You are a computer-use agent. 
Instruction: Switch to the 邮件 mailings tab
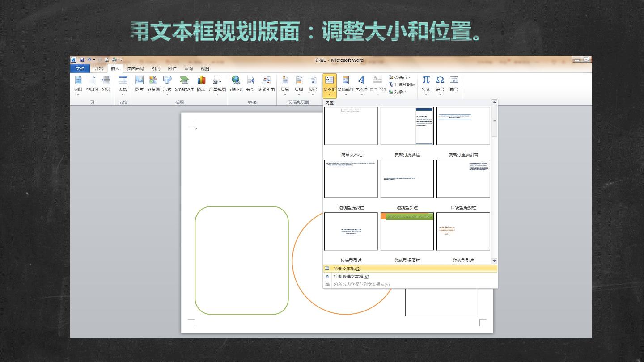(x=172, y=68)
